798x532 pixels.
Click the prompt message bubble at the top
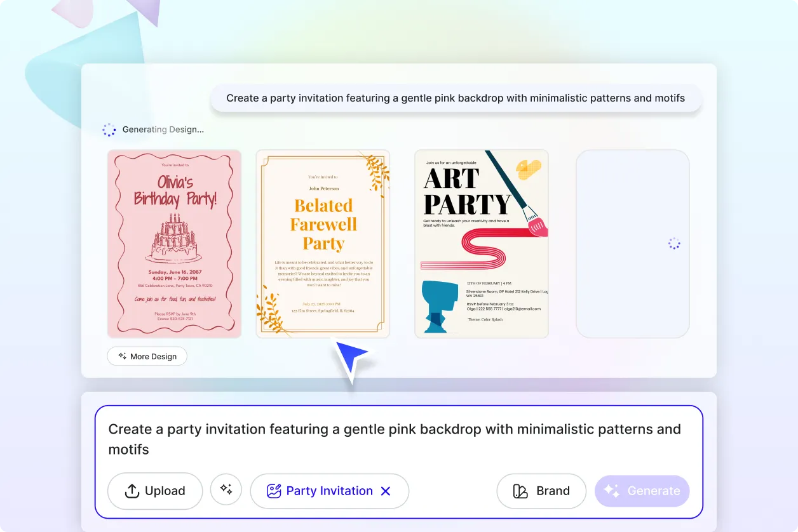click(x=456, y=98)
